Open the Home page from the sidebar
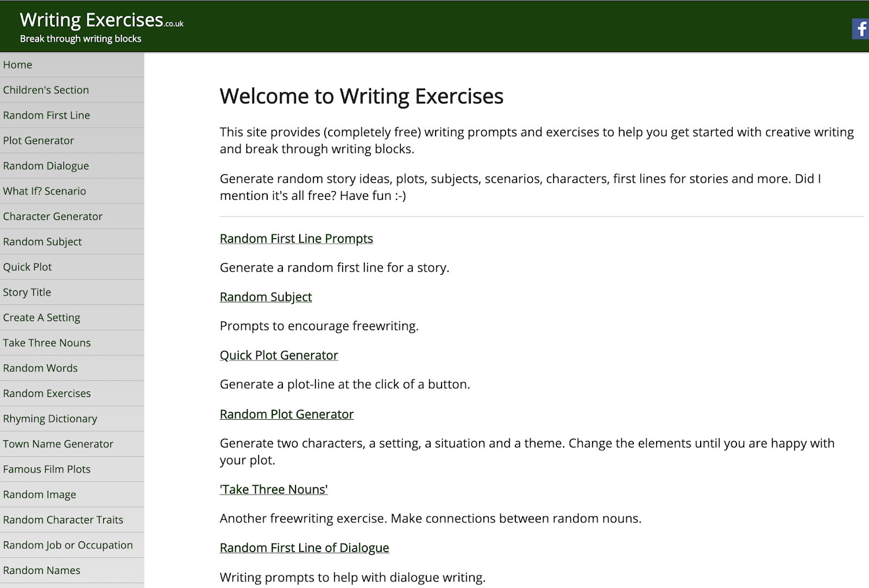Image resolution: width=869 pixels, height=588 pixels. pyautogui.click(x=18, y=64)
